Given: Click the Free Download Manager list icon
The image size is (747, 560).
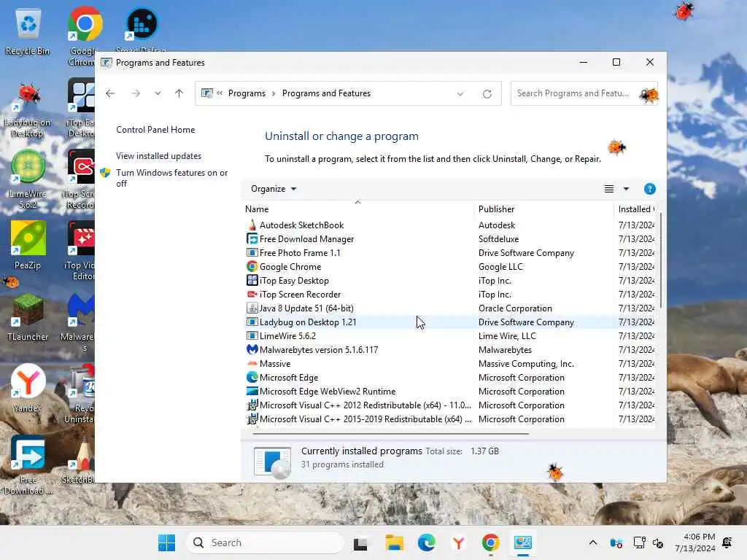Looking at the screenshot, I should click(252, 239).
